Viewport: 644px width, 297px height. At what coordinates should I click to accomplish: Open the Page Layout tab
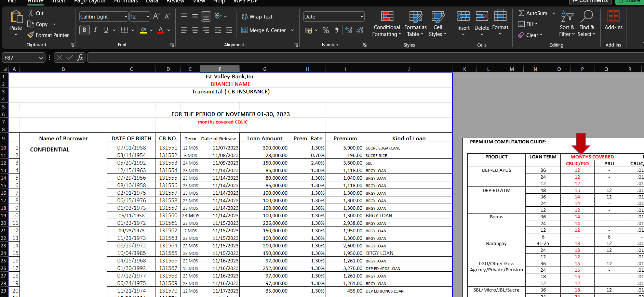point(90,1)
